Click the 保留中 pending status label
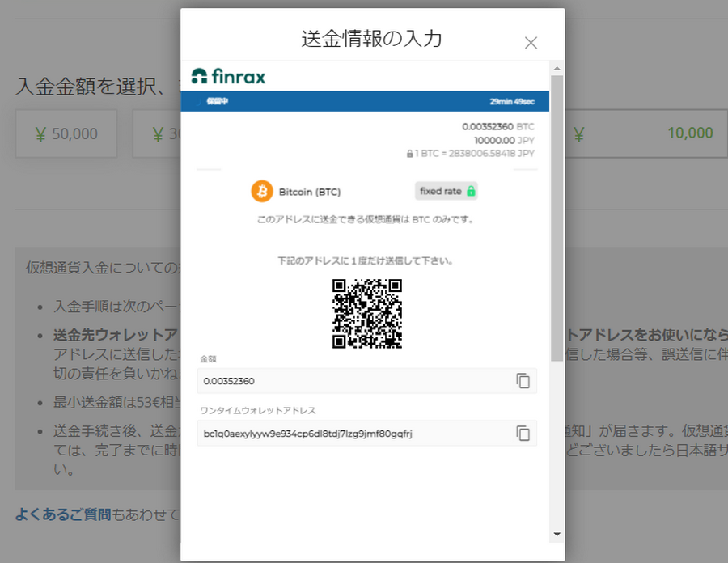This screenshot has width=728, height=563. click(x=217, y=101)
